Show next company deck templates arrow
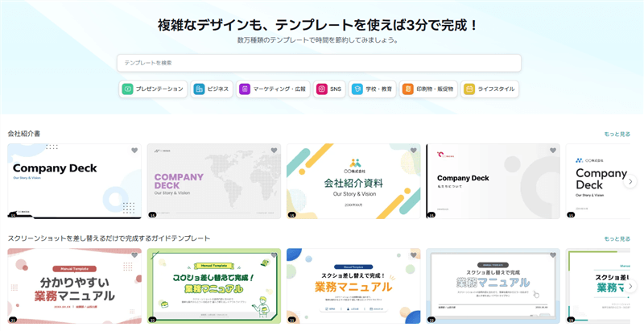The image size is (644, 331). [x=630, y=181]
